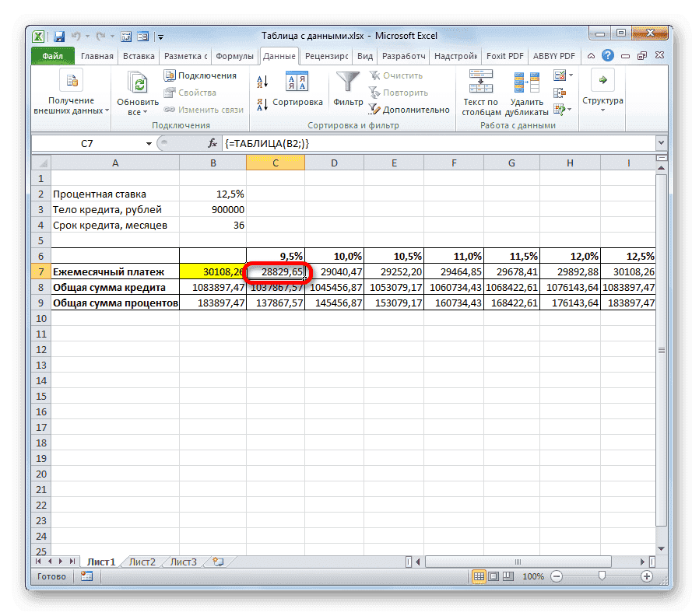Click the Save icon on quick access toolbar

[59, 36]
